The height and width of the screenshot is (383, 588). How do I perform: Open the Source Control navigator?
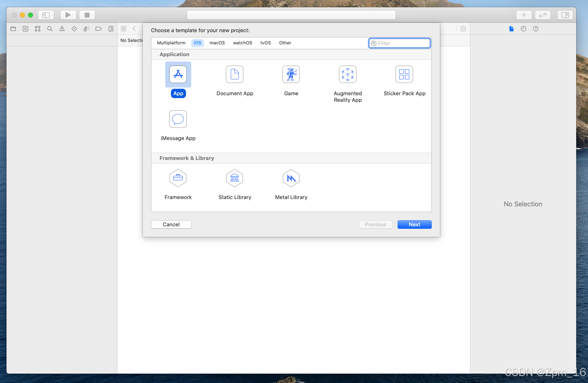pyautogui.click(x=26, y=29)
